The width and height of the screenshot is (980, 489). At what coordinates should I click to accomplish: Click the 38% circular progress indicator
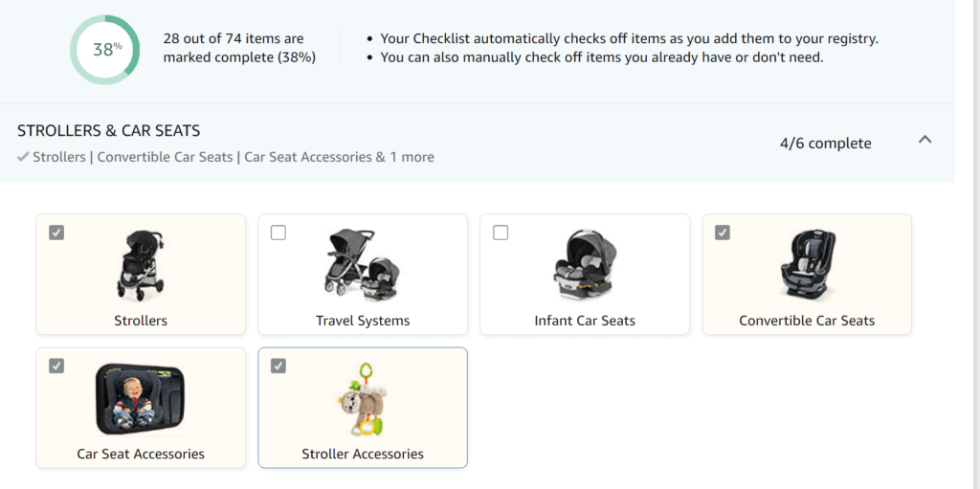tap(105, 50)
